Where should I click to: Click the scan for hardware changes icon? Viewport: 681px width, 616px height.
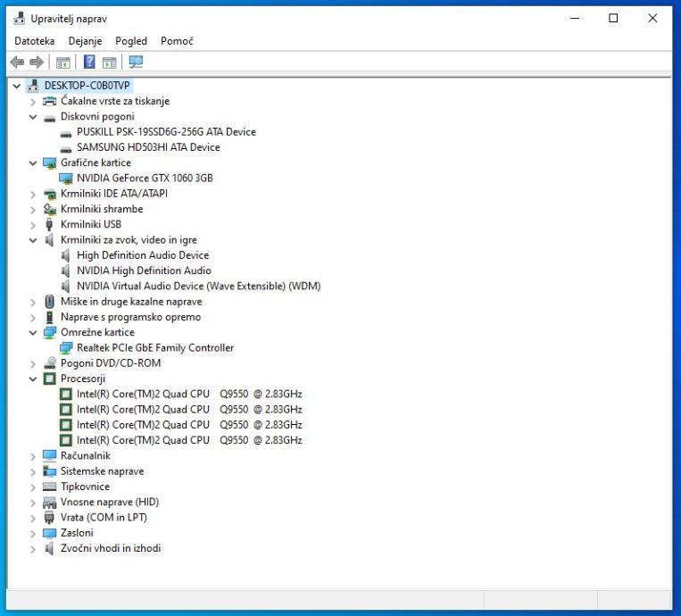(x=136, y=62)
